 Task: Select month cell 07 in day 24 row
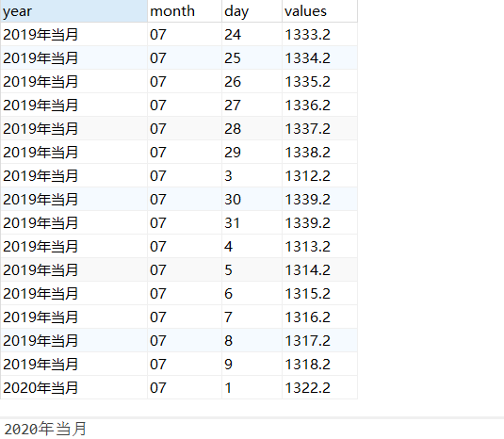click(185, 35)
